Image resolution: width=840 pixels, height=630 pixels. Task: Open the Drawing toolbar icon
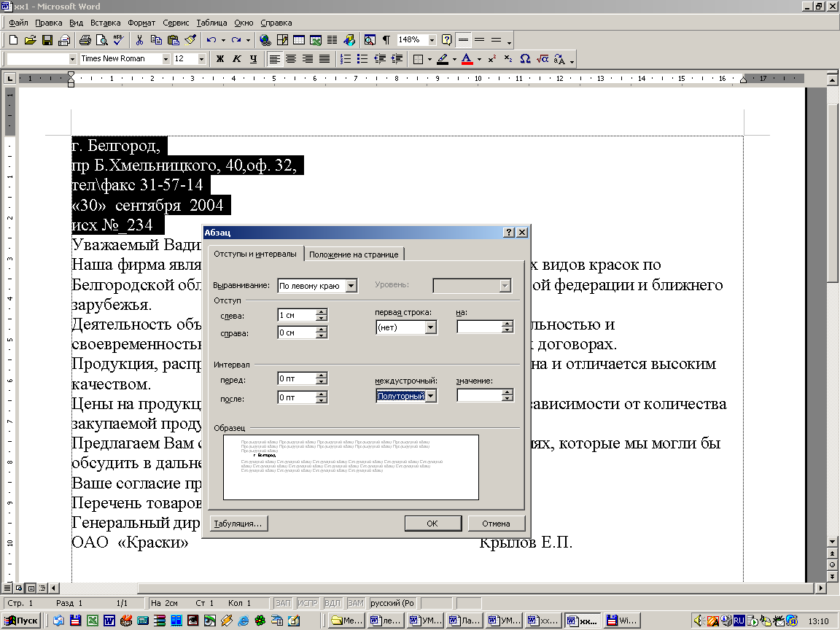pyautogui.click(x=349, y=39)
